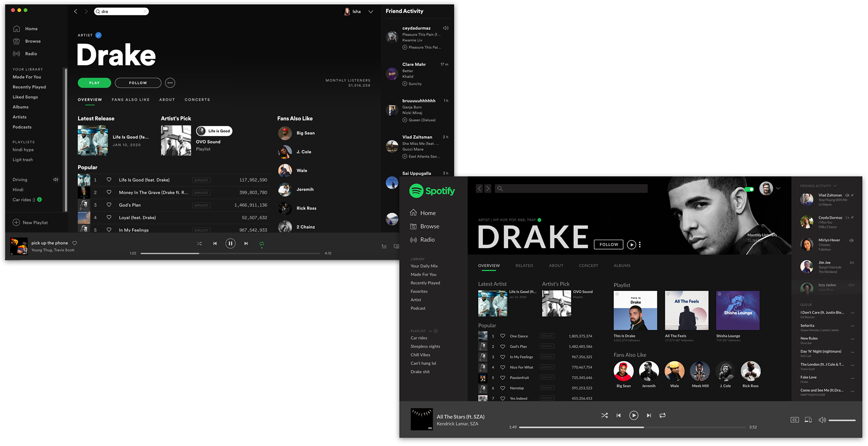Seek on the All The Stars progress bar

tap(632, 427)
